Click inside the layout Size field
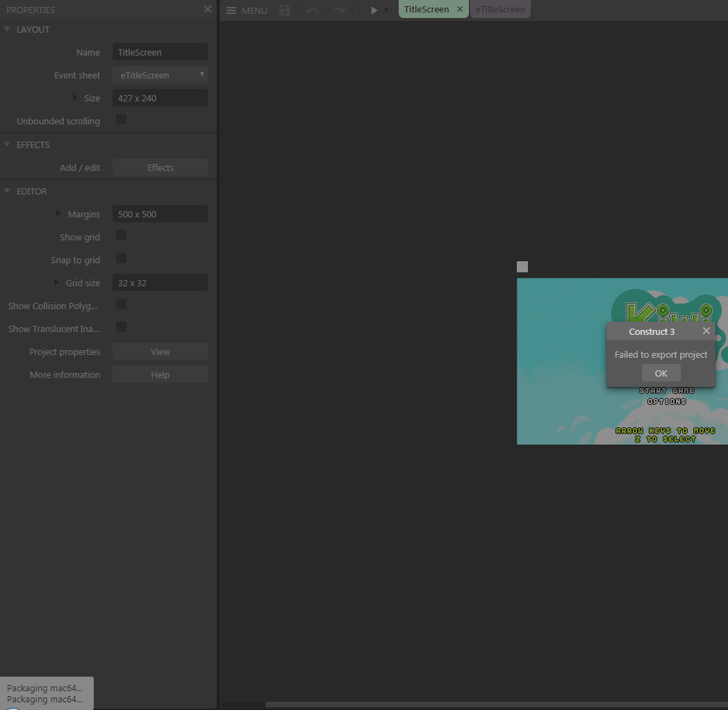The image size is (728, 710). [160, 97]
